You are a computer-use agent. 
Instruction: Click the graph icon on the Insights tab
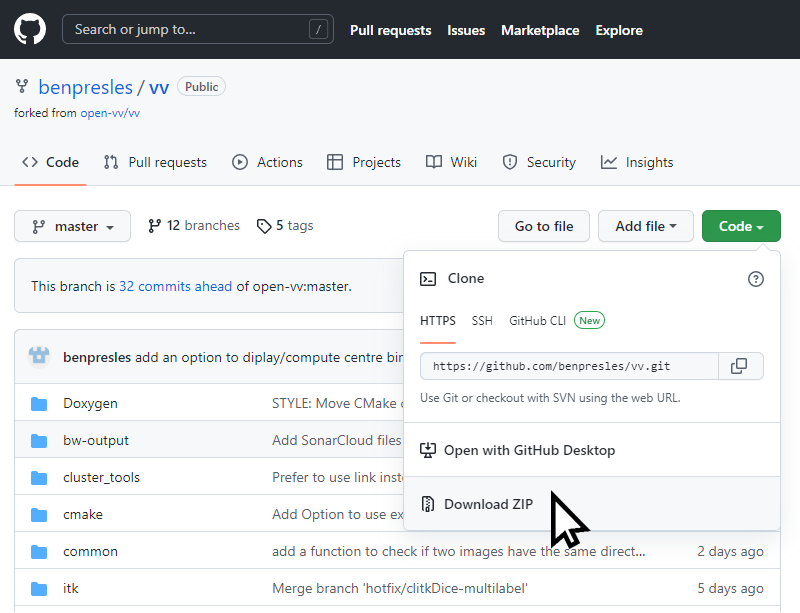pos(609,162)
